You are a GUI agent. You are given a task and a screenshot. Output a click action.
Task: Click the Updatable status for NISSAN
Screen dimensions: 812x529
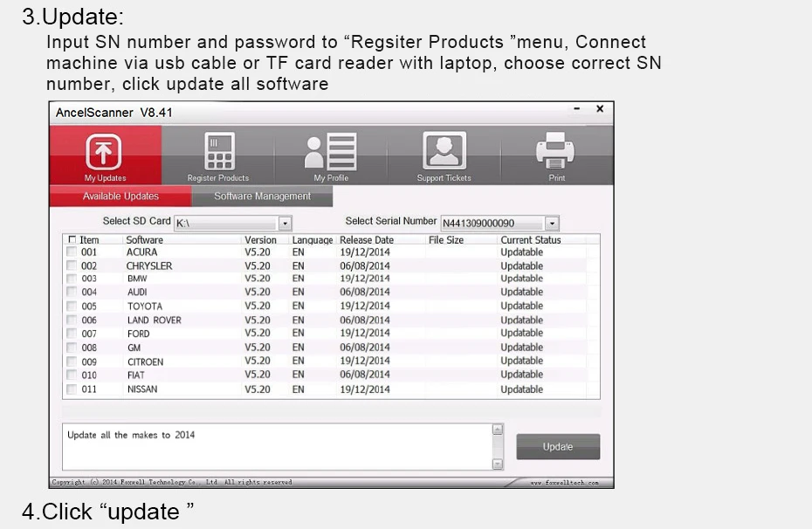(521, 389)
